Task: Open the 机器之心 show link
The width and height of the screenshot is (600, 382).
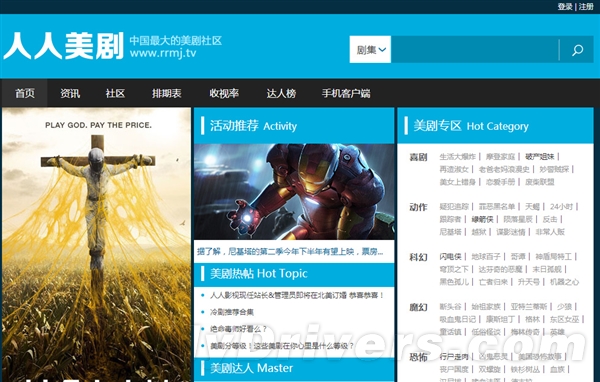Action: 564,282
